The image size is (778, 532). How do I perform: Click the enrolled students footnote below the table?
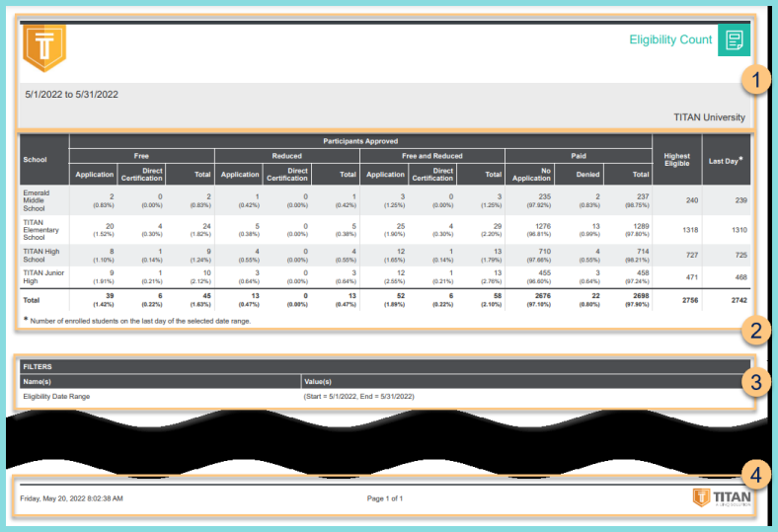[x=137, y=321]
